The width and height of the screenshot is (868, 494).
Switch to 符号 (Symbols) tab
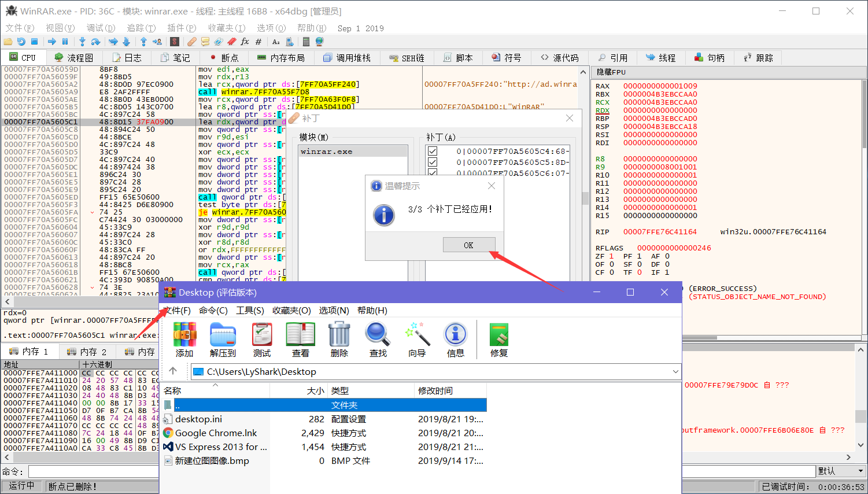tap(507, 58)
